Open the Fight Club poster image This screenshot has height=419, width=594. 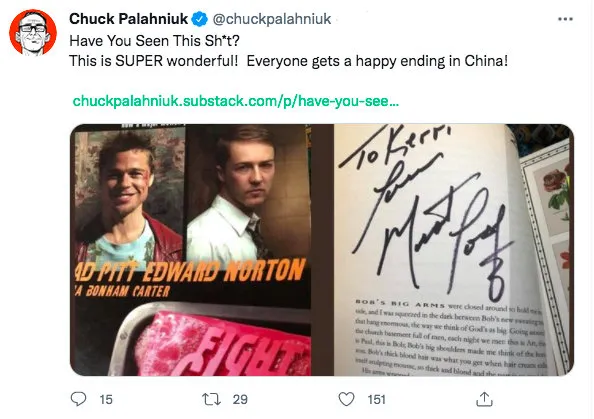(191, 250)
